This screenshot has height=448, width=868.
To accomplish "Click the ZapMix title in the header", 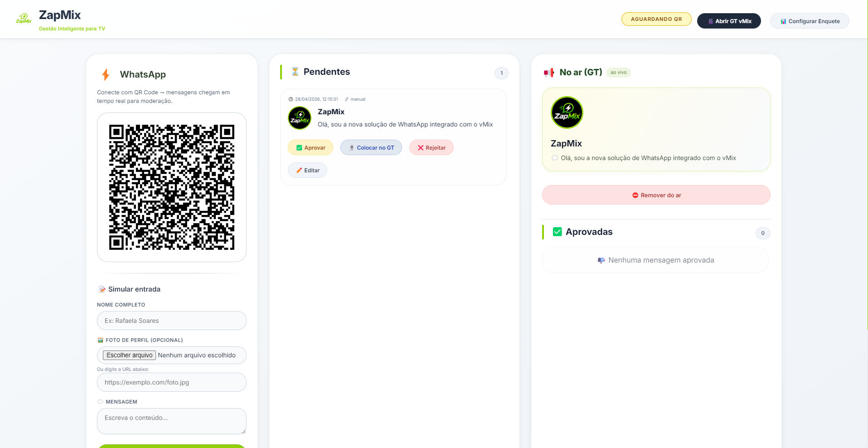I will pos(60,15).
